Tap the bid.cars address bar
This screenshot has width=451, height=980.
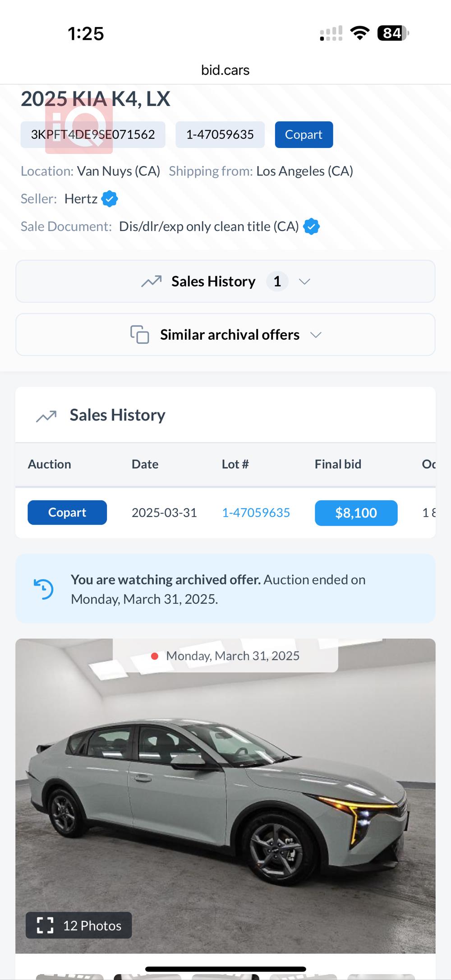225,70
